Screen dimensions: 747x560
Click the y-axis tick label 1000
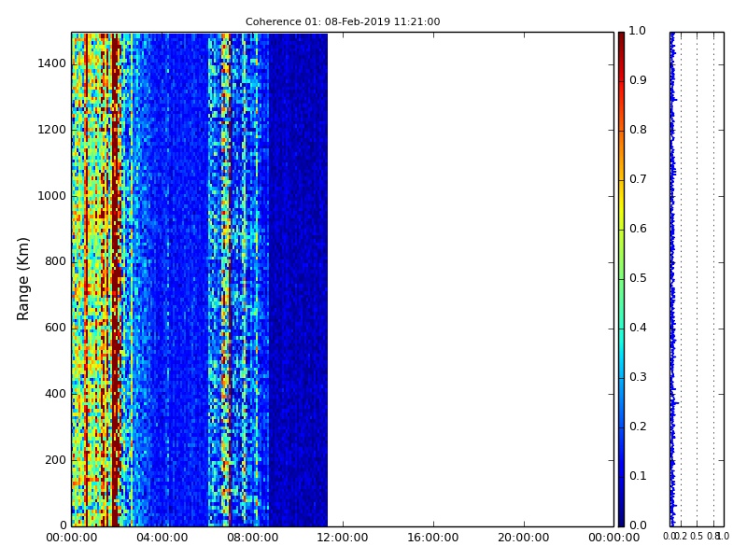pos(52,196)
